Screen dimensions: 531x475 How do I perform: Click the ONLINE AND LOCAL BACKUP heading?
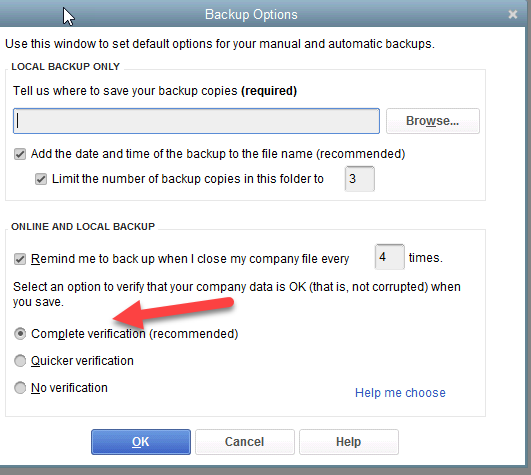click(x=83, y=226)
